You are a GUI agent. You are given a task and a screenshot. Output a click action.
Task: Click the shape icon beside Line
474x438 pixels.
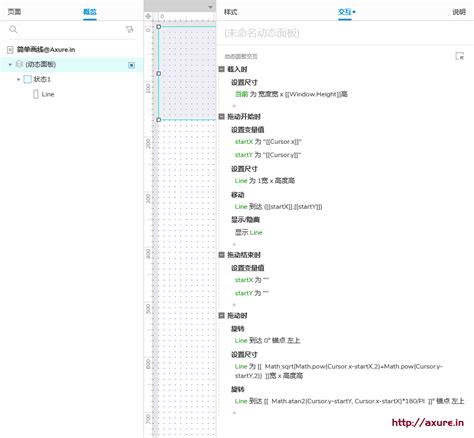(36, 94)
